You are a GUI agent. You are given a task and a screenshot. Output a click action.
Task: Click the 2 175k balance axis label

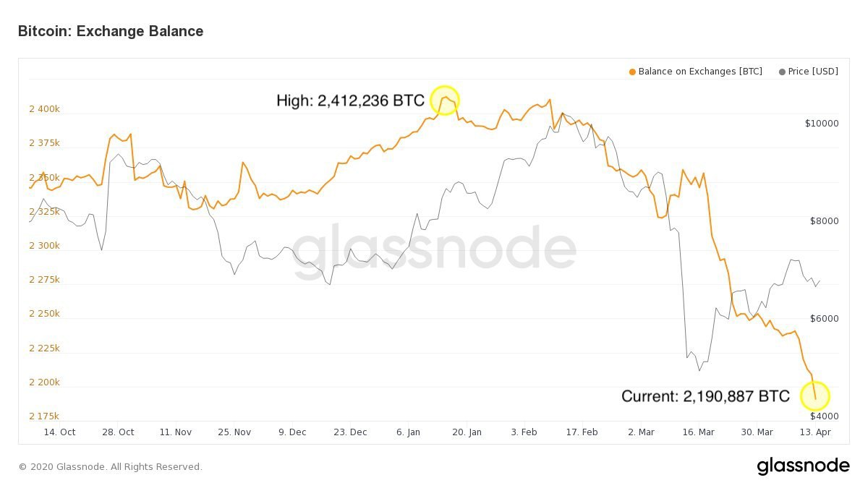[44, 416]
